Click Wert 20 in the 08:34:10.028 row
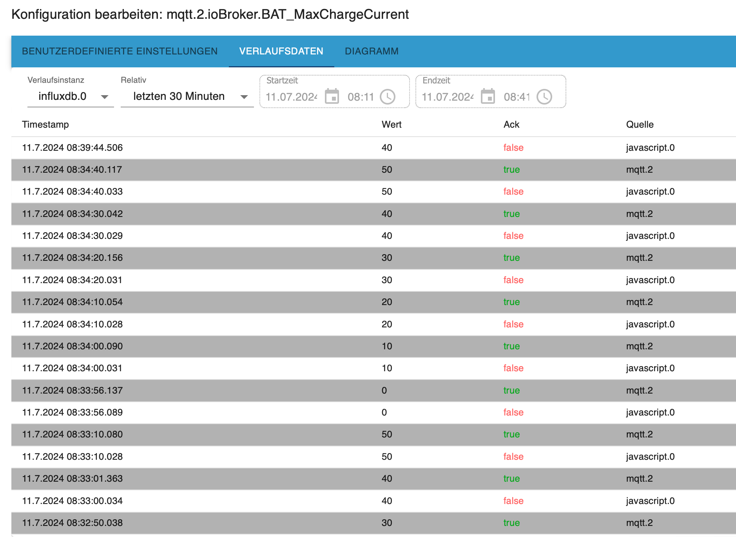 point(387,324)
